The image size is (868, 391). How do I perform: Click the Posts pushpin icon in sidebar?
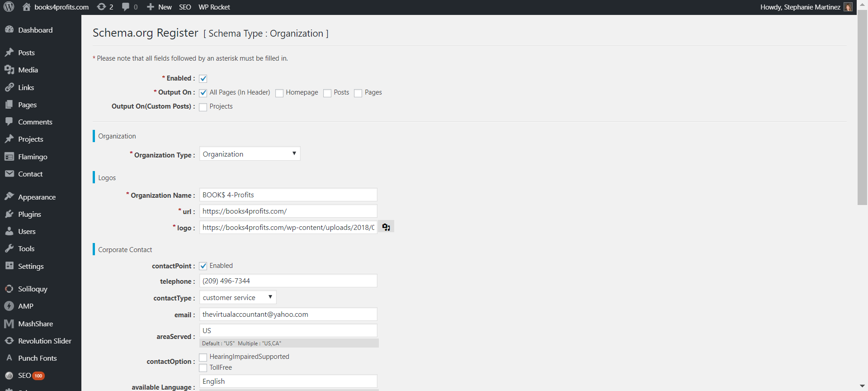tap(9, 52)
